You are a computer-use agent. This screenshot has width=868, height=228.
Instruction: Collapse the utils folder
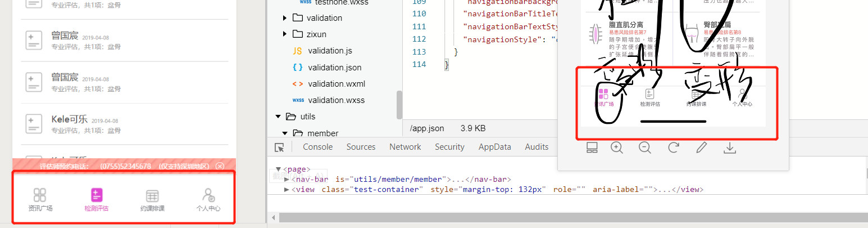pyautogui.click(x=278, y=117)
